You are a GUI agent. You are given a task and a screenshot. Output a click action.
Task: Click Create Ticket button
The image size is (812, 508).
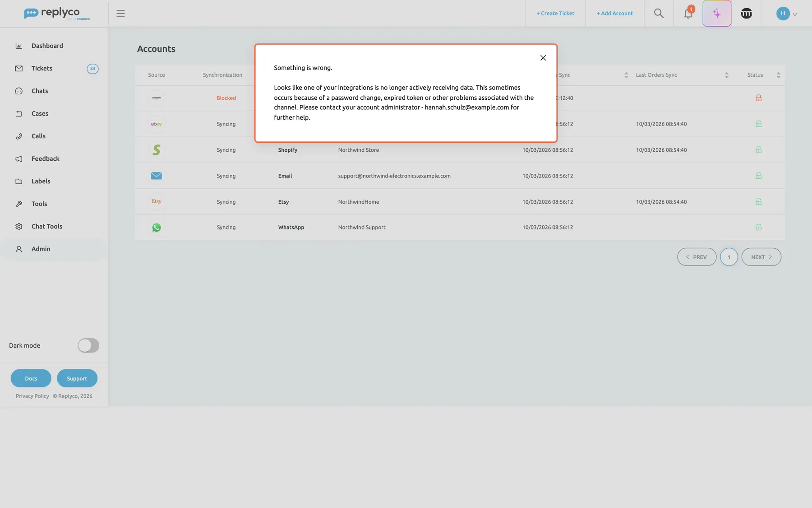(555, 14)
